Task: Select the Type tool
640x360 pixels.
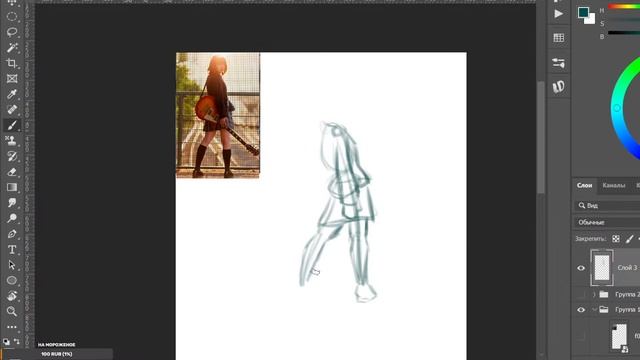Action: 12,249
